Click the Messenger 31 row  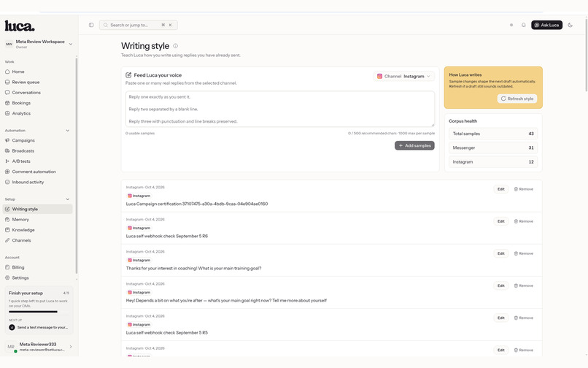(x=492, y=148)
